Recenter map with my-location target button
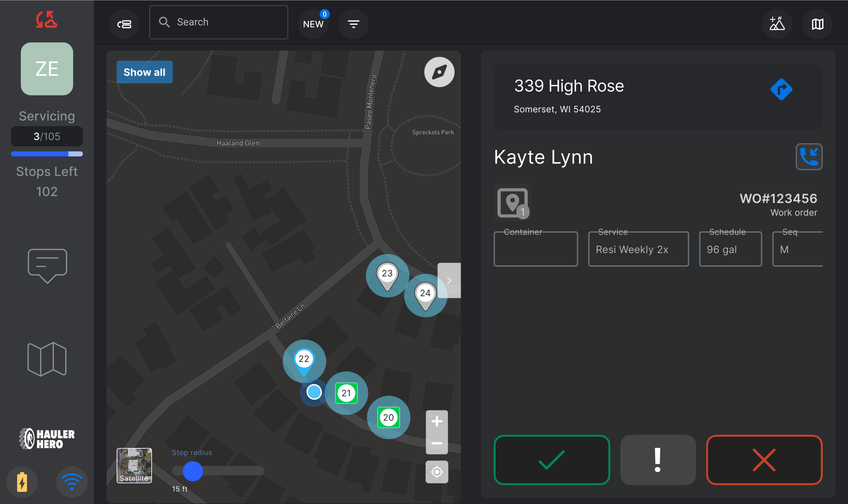The width and height of the screenshot is (848, 504). (x=437, y=472)
